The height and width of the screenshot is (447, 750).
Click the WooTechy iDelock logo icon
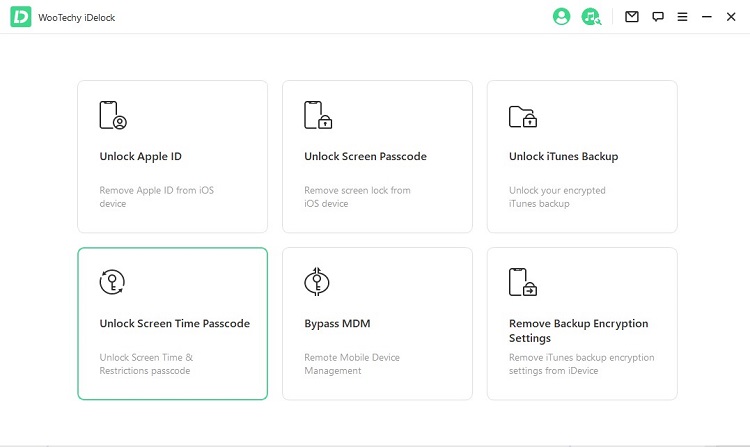point(21,17)
